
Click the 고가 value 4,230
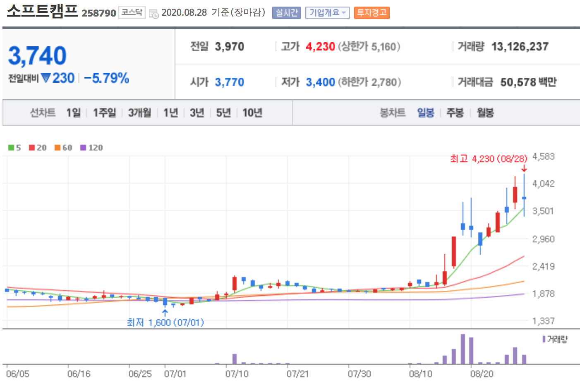click(x=321, y=47)
